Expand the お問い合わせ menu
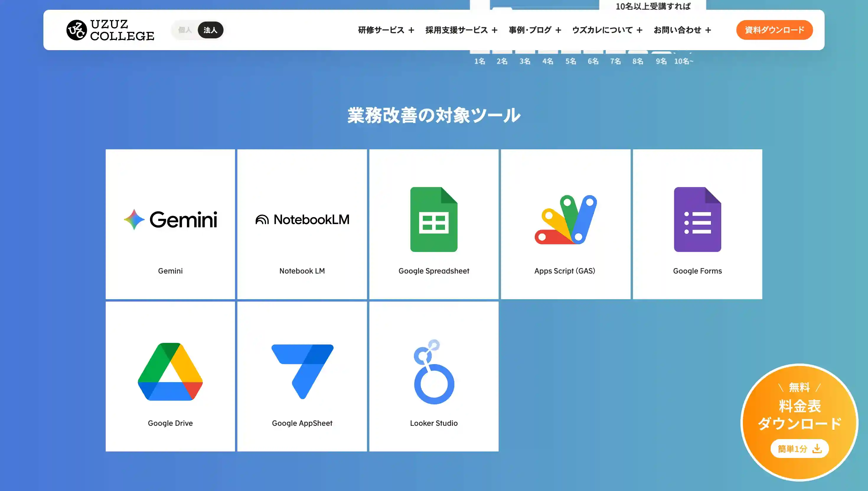 683,30
